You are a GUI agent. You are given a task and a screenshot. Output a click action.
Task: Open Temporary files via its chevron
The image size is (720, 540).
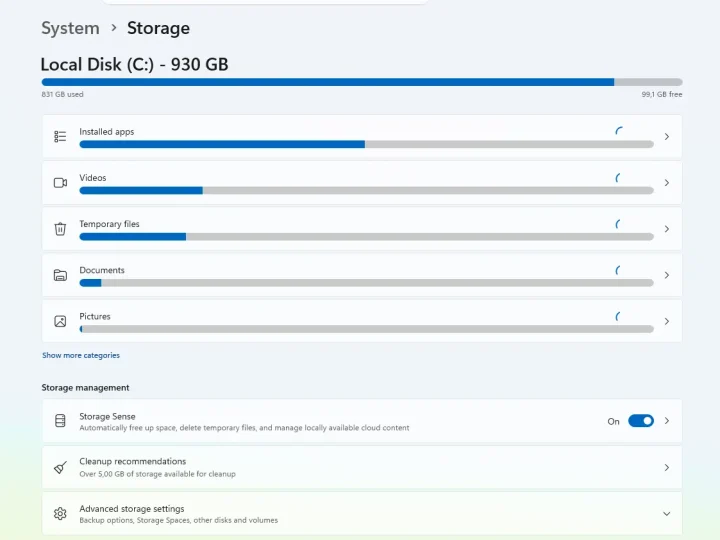click(x=667, y=229)
